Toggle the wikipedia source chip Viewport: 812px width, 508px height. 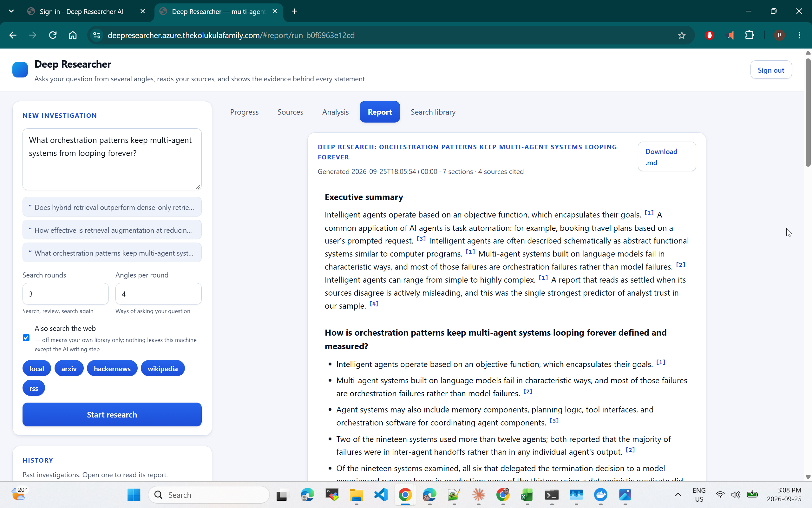(162, 368)
